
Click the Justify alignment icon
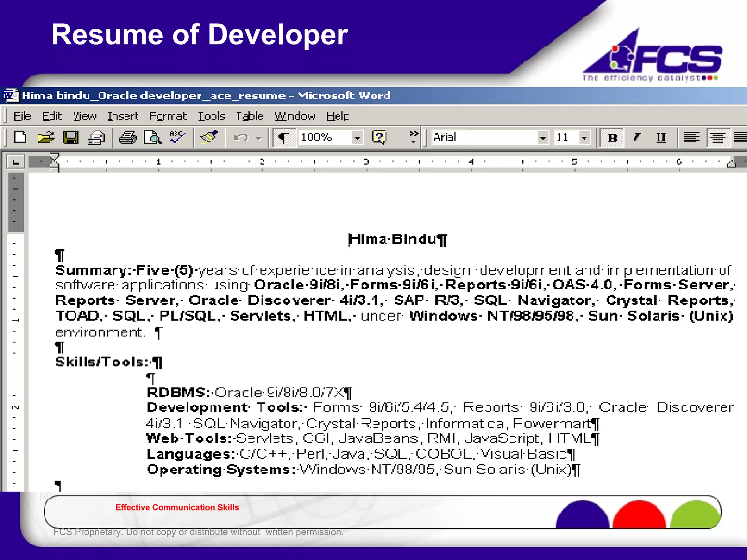coord(740,137)
